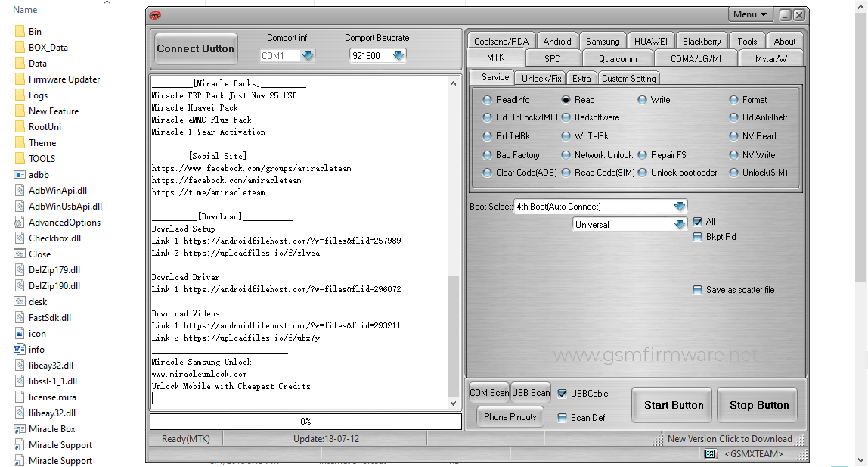Click the log panel scroll up arrow

454,84
